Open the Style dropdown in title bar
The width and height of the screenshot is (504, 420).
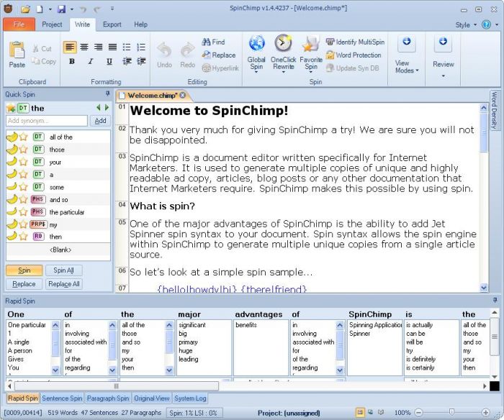click(x=466, y=24)
